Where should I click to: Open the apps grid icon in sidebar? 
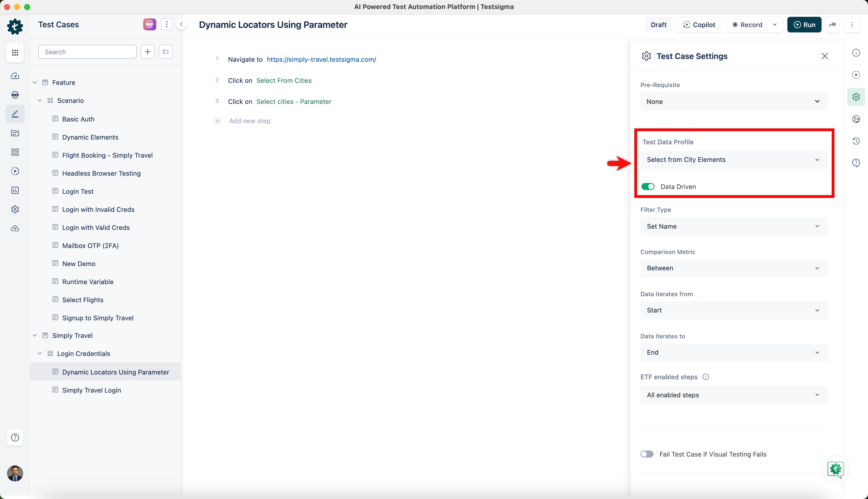click(15, 53)
